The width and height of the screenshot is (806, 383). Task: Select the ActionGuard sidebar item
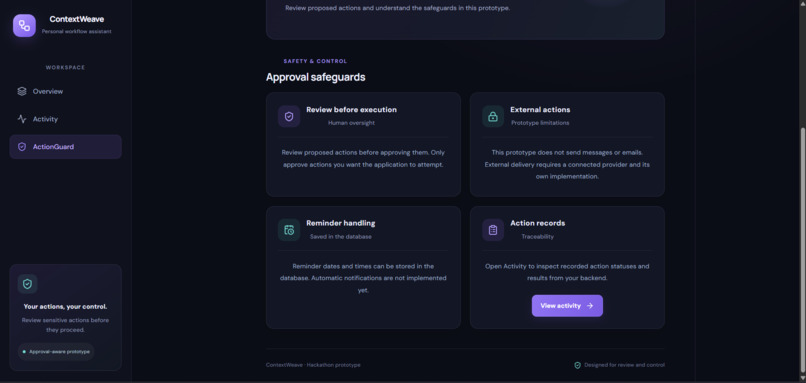click(65, 147)
